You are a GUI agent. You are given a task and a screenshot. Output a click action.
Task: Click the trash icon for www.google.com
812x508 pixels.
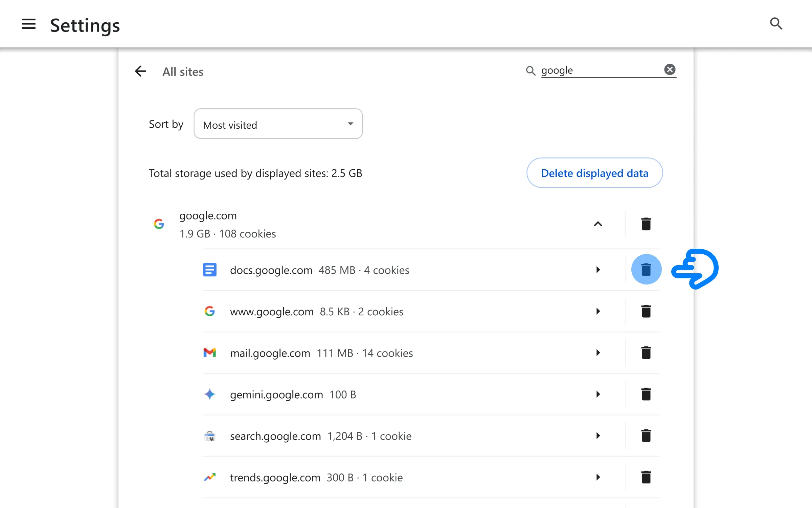click(x=646, y=311)
